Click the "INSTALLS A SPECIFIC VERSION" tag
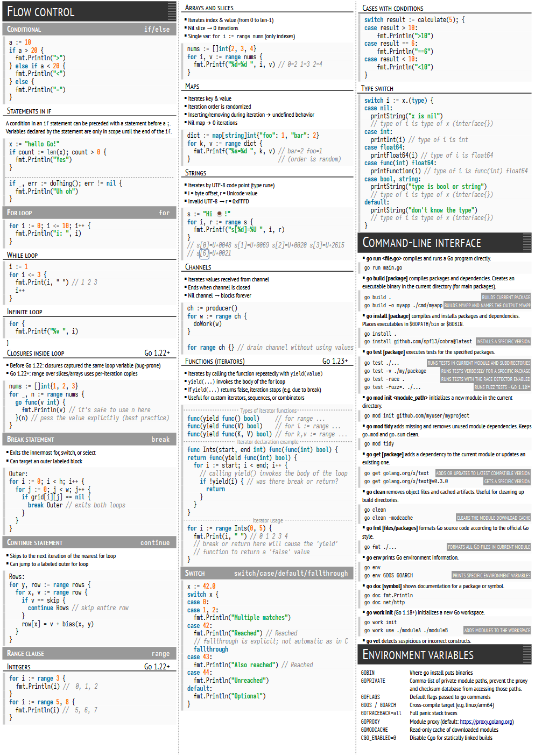535x756 pixels. point(503,341)
